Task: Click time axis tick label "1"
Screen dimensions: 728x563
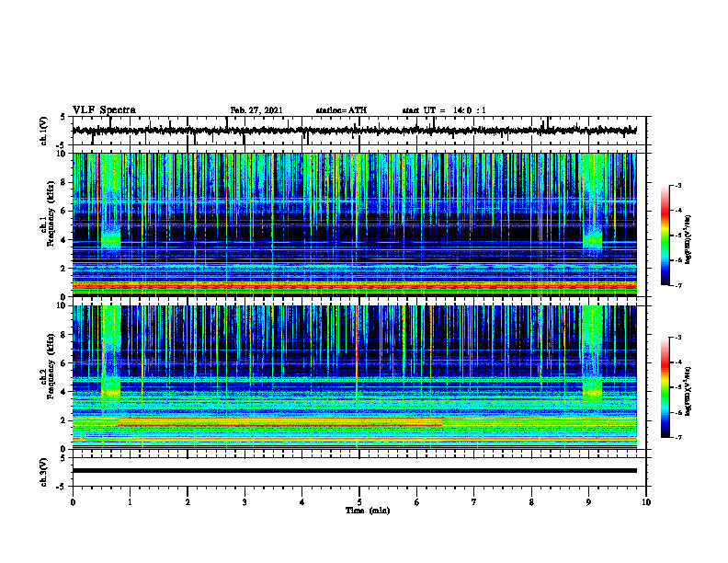Action: [x=130, y=502]
